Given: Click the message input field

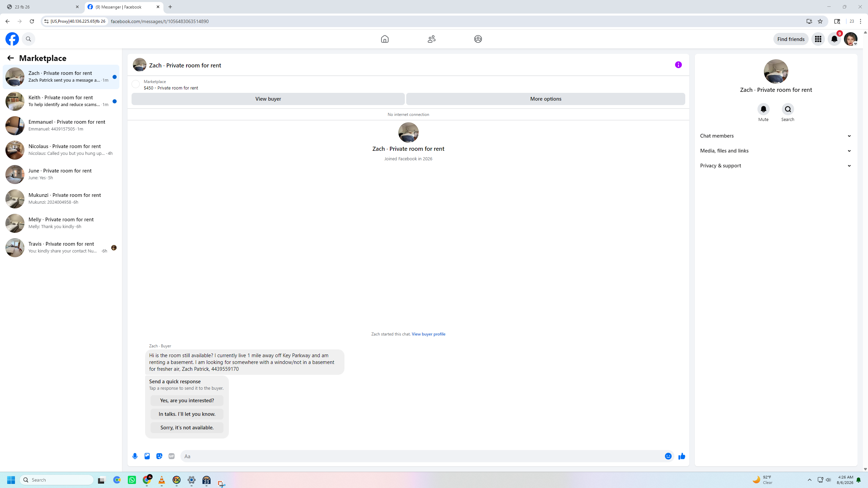Looking at the screenshot, I should pos(421,456).
